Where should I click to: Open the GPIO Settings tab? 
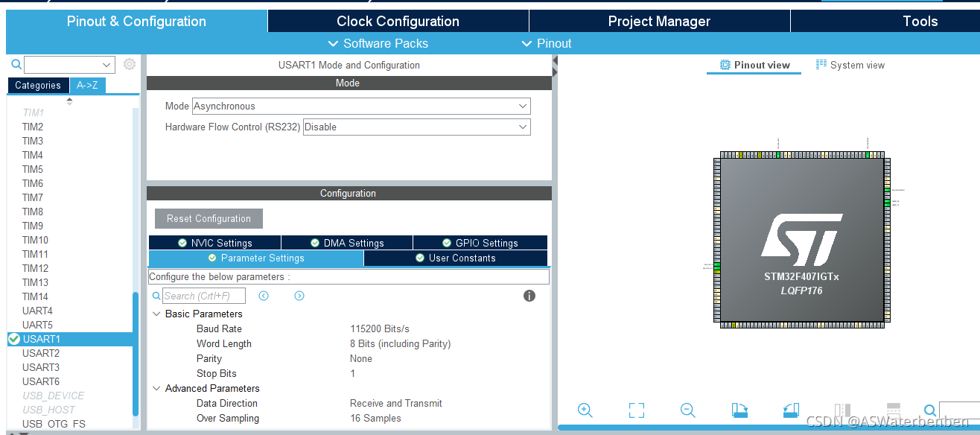pyautogui.click(x=480, y=243)
